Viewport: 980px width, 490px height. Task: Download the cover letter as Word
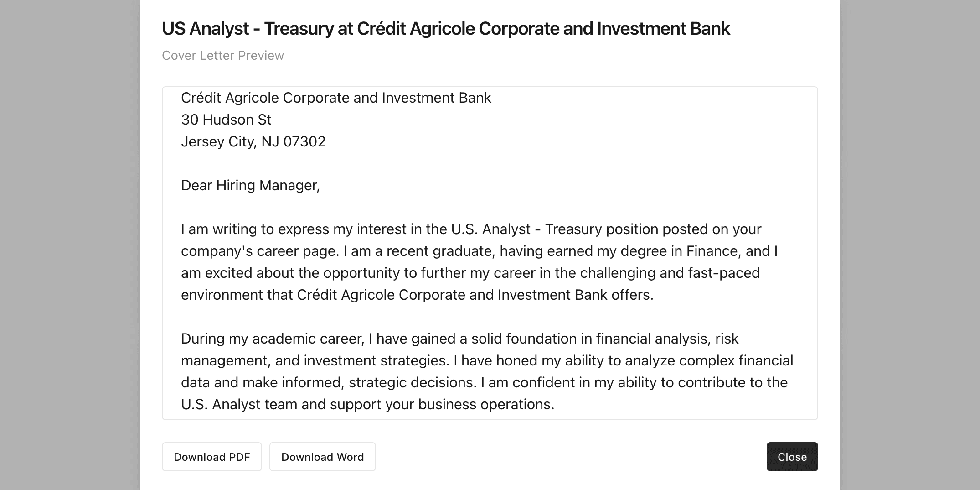323,457
